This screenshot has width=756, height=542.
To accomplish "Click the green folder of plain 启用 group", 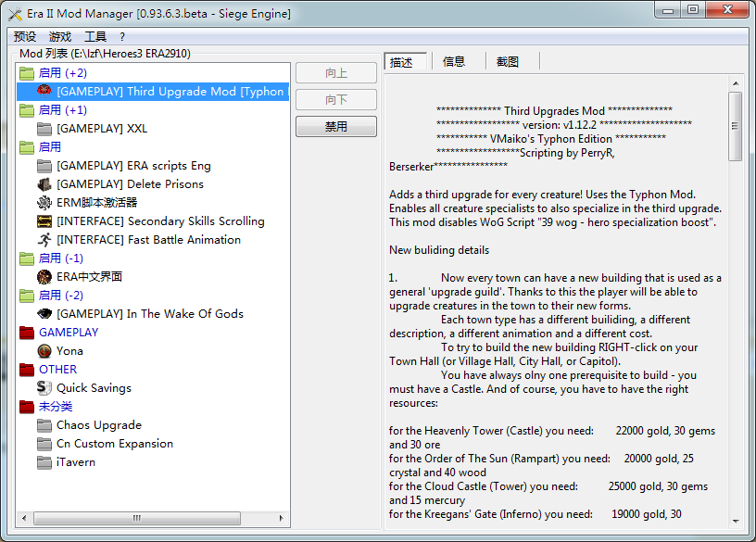I will pos(27,147).
